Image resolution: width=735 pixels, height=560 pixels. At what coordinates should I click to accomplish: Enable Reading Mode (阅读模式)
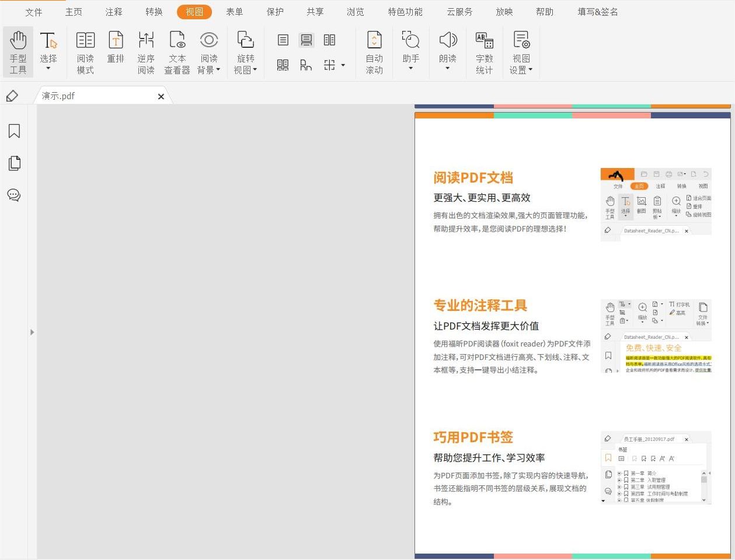(x=85, y=52)
